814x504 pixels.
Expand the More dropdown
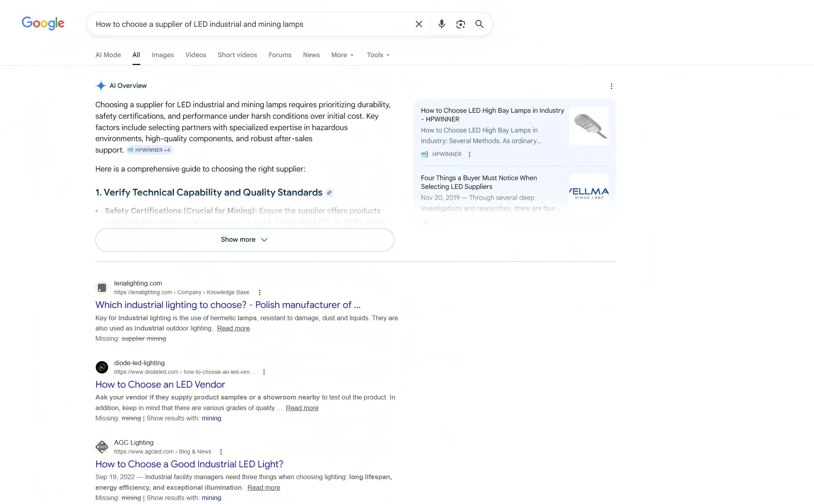(x=342, y=55)
